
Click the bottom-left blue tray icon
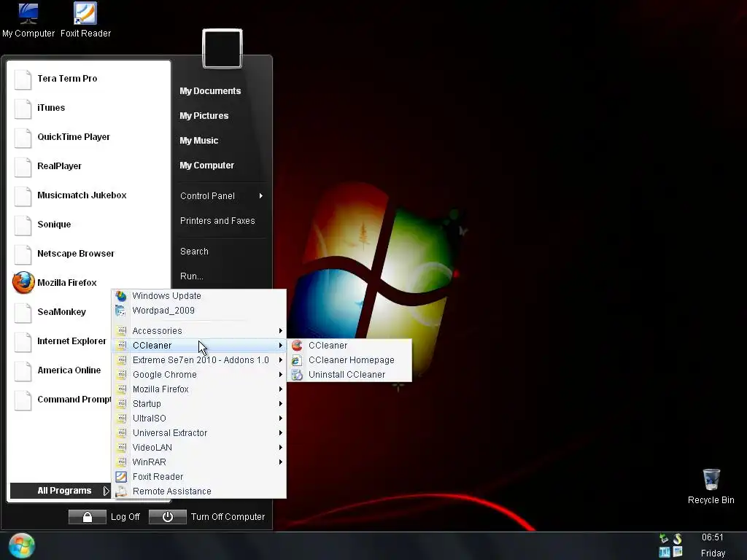pyautogui.click(x=664, y=553)
